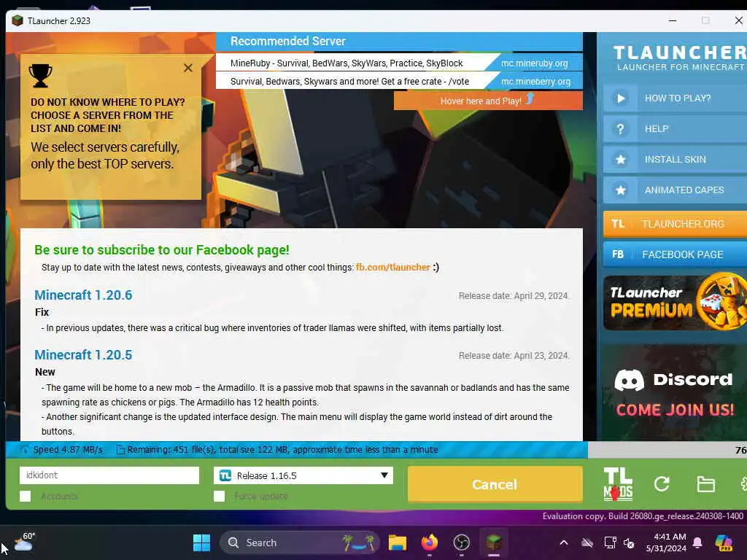Click the question mark Help icon
The image size is (747, 560).
(620, 129)
